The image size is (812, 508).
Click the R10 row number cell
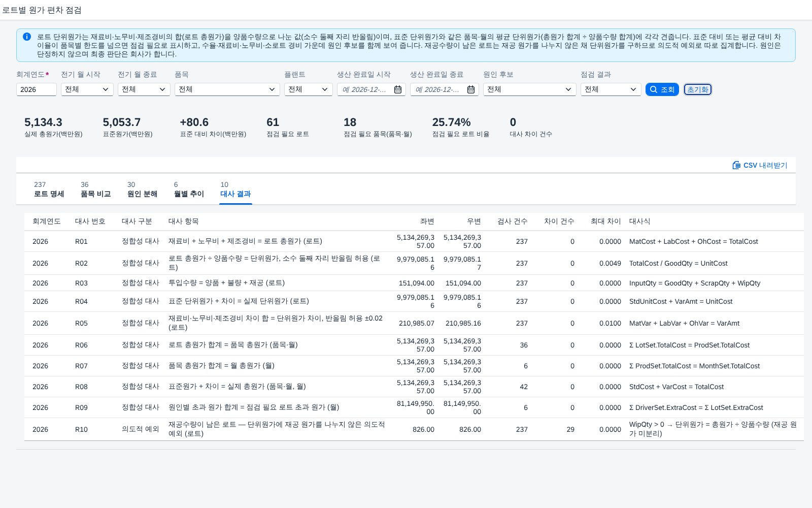tap(81, 429)
